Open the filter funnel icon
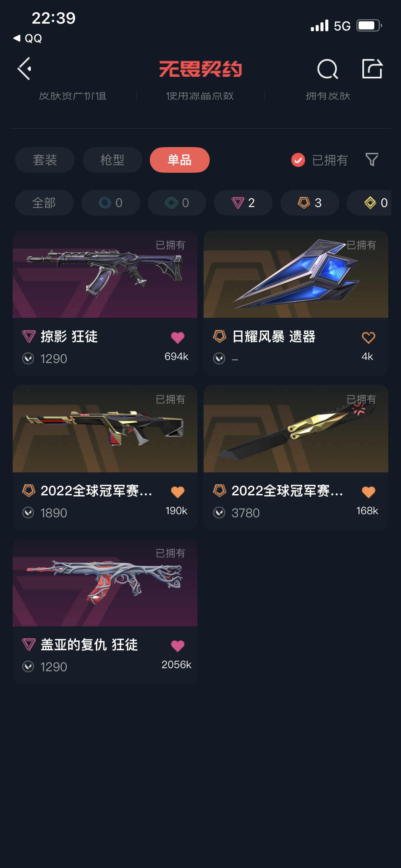 pos(372,160)
